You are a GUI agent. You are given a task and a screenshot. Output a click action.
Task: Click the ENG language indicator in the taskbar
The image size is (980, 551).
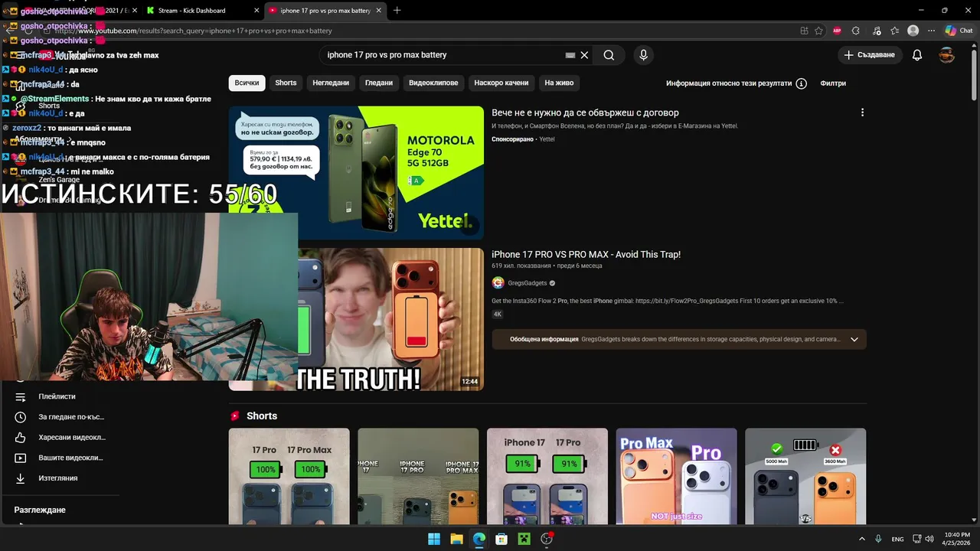897,539
